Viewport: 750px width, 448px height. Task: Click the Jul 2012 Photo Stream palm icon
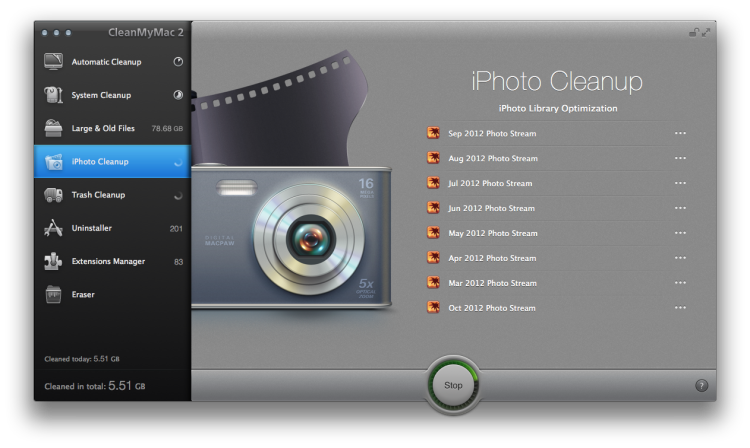click(x=433, y=183)
